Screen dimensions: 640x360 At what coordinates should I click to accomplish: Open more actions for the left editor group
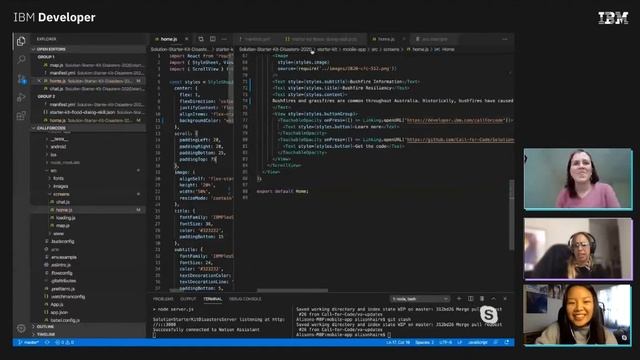pos(224,39)
